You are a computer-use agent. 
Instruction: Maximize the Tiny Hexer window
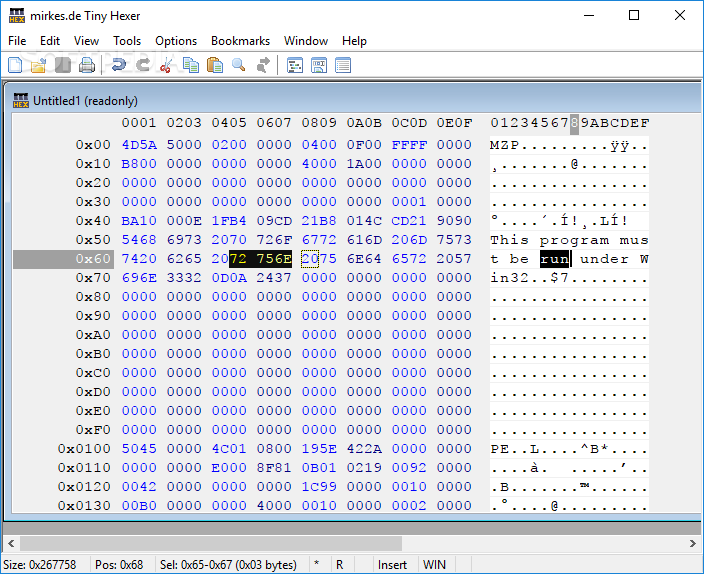tap(634, 16)
